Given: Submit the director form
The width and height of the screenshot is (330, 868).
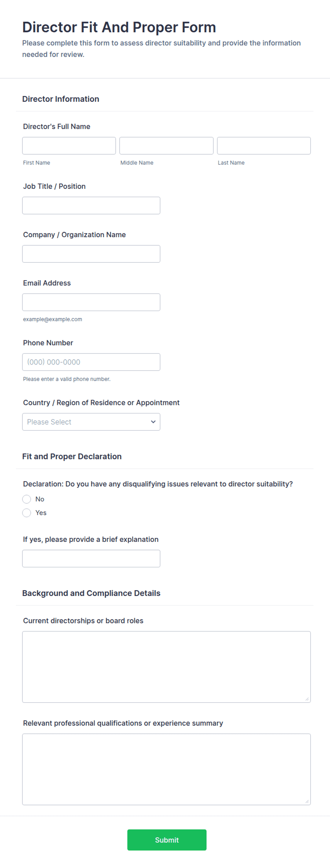Looking at the screenshot, I should point(167,840).
